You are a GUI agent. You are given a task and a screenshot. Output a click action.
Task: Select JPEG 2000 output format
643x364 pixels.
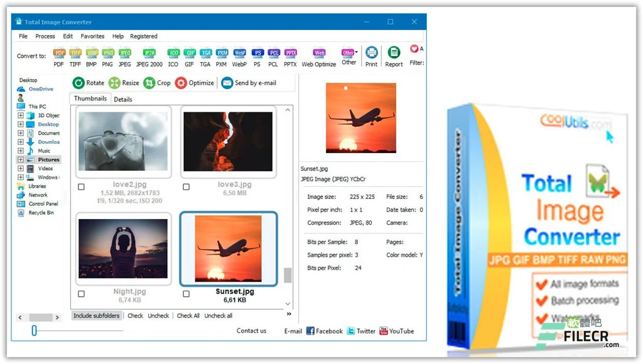tap(149, 57)
